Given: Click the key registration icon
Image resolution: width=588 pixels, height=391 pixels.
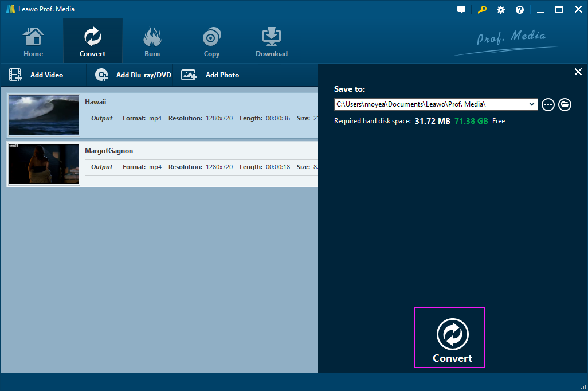Looking at the screenshot, I should click(x=481, y=10).
